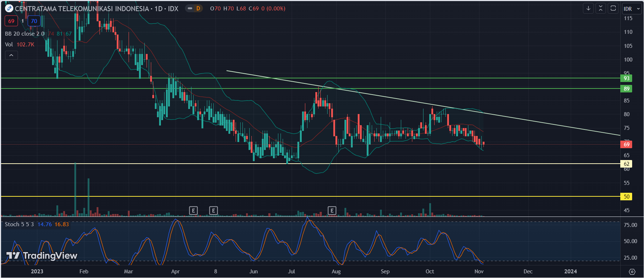Viewport: 644px width, 278px height.
Task: Click the green 93 price level label
Action: coord(626,78)
